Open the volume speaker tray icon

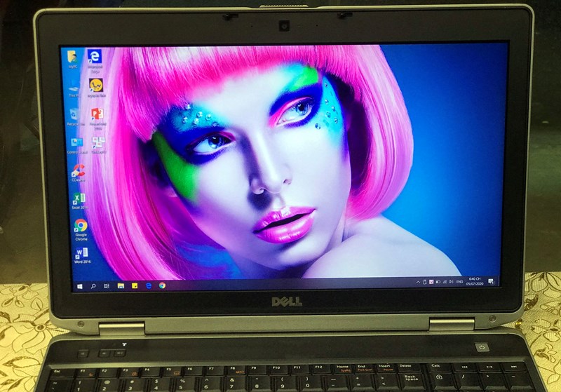[451, 282]
